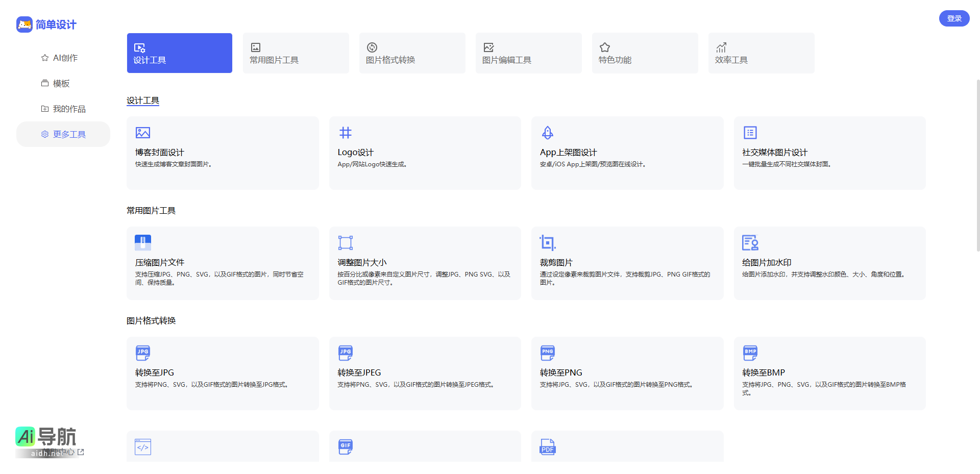Click the App上架图设计 rocket icon
Viewport: 980px width, 474px height.
click(x=547, y=133)
